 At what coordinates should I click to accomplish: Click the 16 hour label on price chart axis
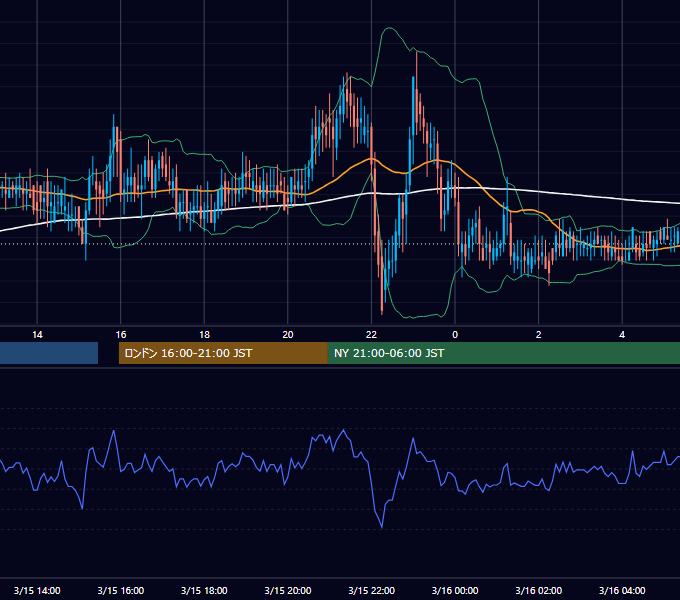pos(121,335)
